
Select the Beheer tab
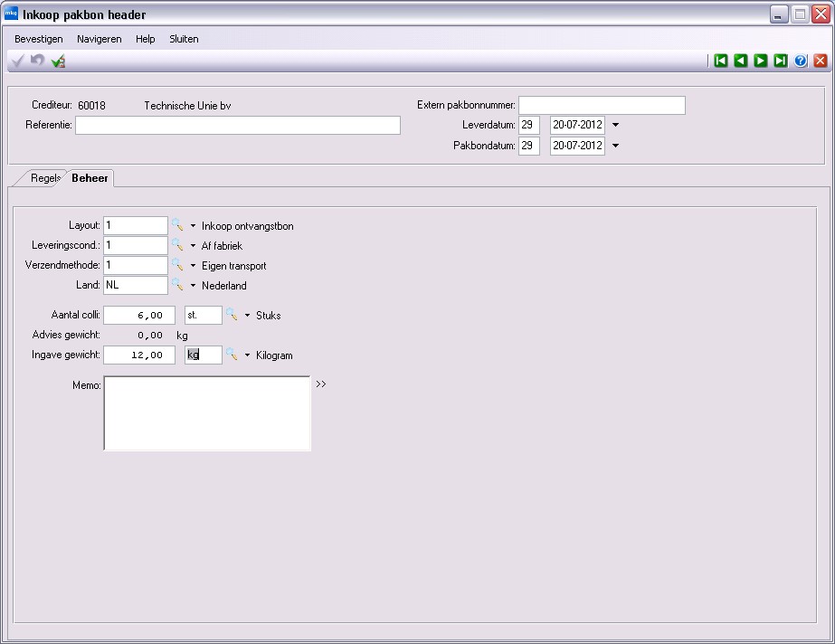click(90, 178)
